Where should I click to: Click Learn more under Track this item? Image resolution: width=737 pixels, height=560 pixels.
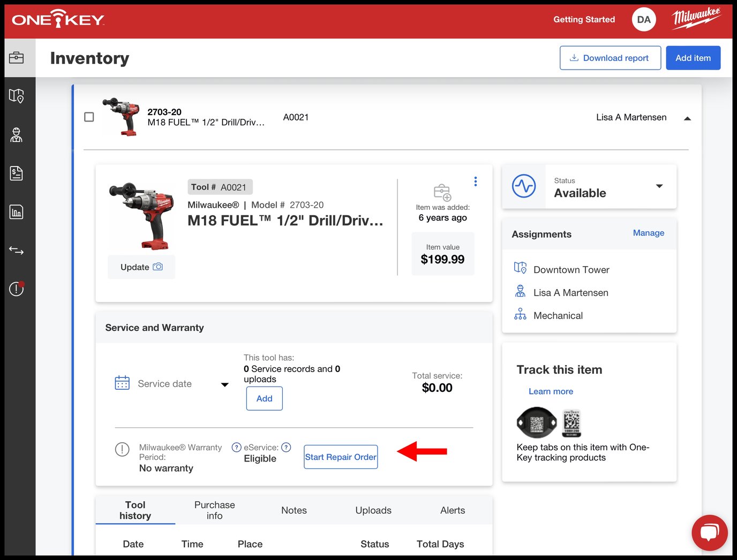coord(551,391)
